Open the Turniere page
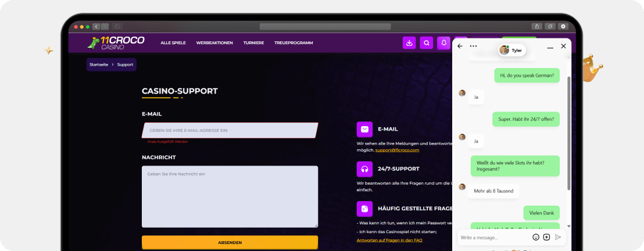 [x=253, y=43]
